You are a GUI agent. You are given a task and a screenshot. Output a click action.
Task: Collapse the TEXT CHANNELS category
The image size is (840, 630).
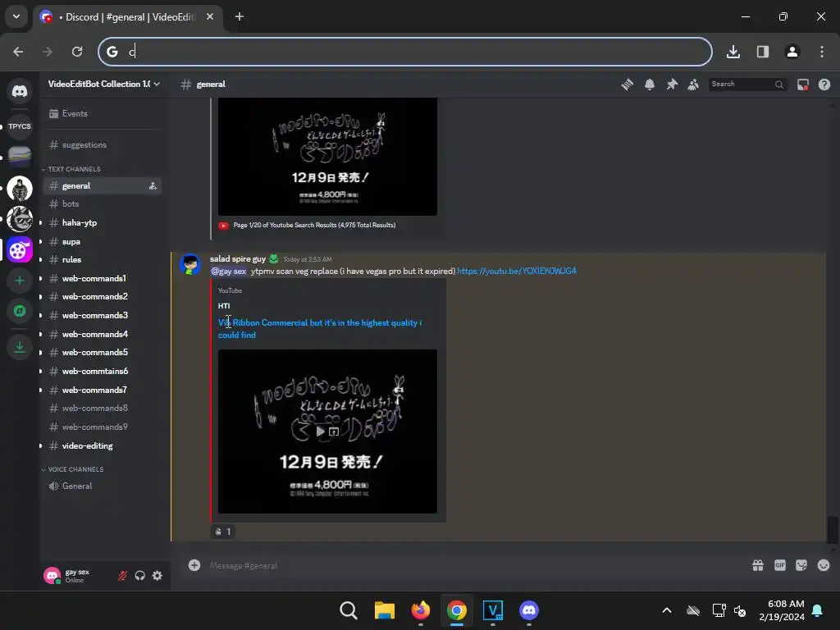[x=74, y=169]
